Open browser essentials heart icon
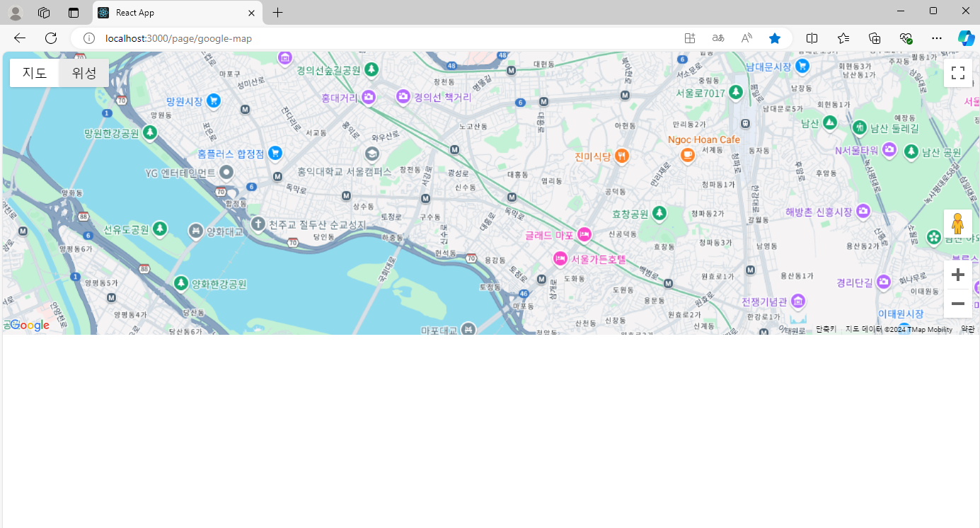980x528 pixels. [x=906, y=38]
